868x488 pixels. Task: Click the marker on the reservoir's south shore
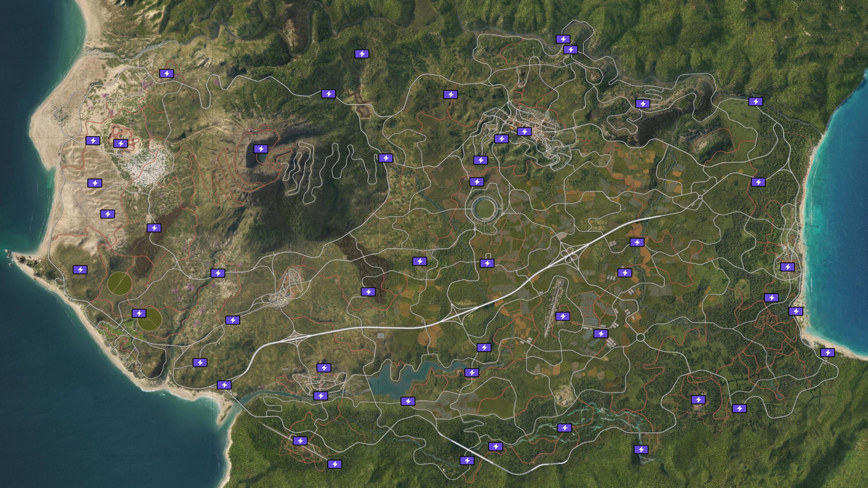pos(408,401)
